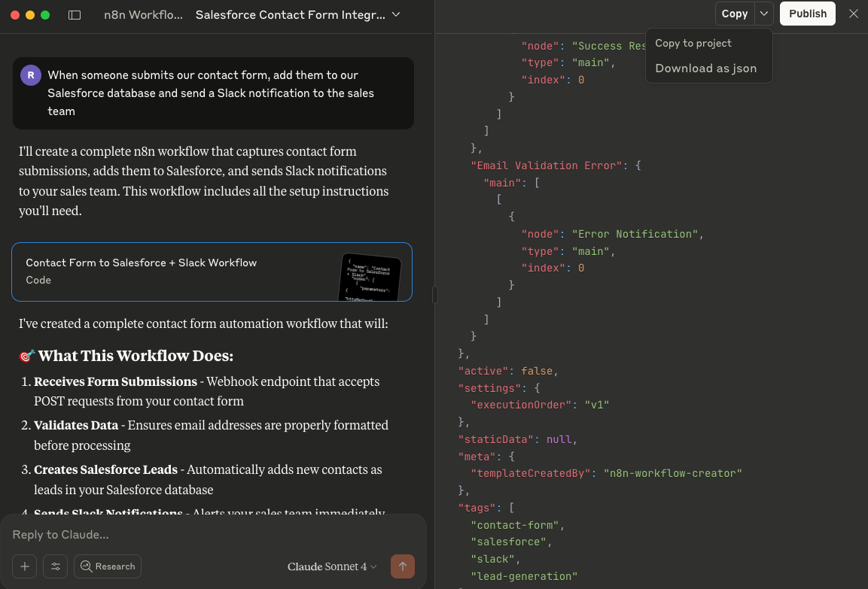Open the n8n Workflo... project link
Screen dimensions: 868x589
coord(143,15)
